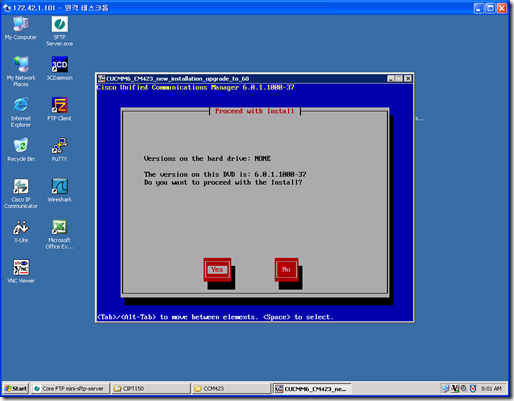Click the 'Versions on the hard drive: NONE' text

pyautogui.click(x=207, y=158)
